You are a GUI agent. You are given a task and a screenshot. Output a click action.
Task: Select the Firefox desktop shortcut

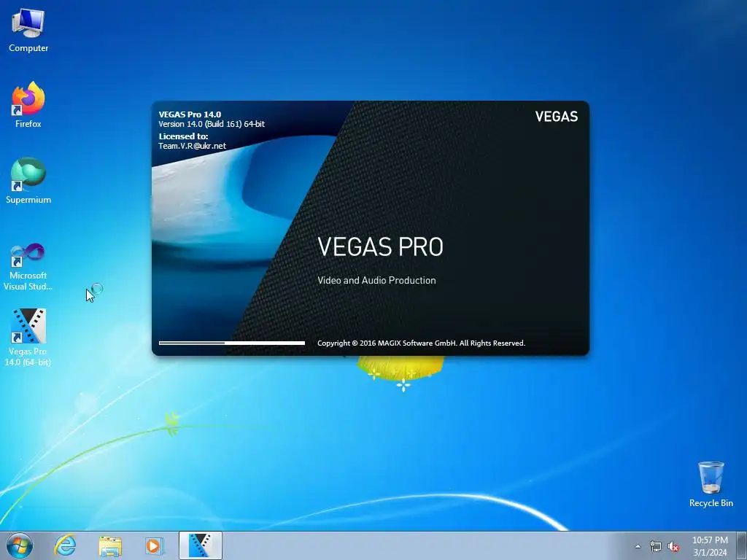[28, 105]
